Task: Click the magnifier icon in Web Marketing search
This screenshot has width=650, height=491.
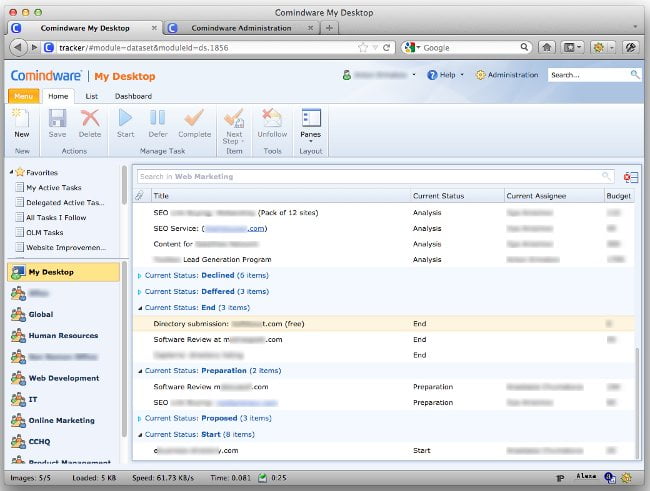Action: point(606,176)
